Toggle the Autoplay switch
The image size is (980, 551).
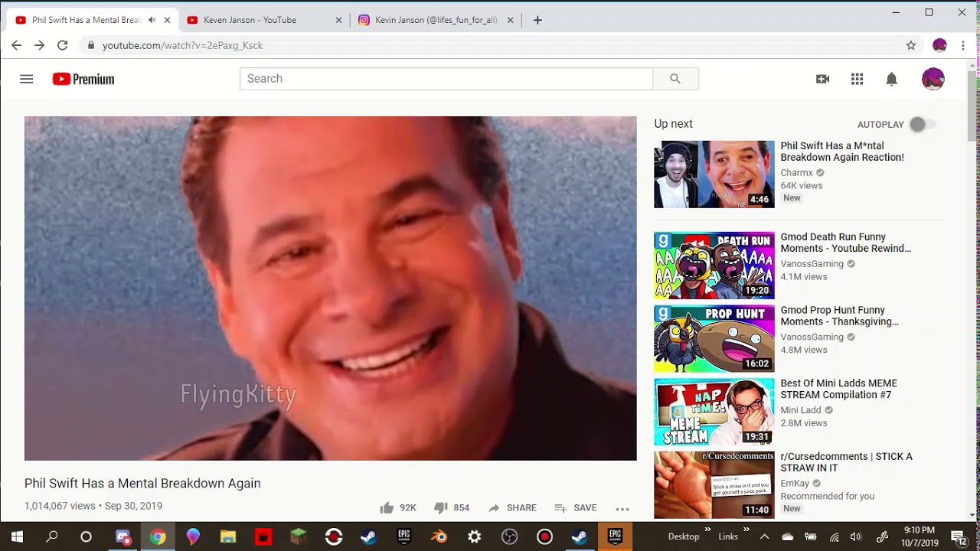coord(922,125)
